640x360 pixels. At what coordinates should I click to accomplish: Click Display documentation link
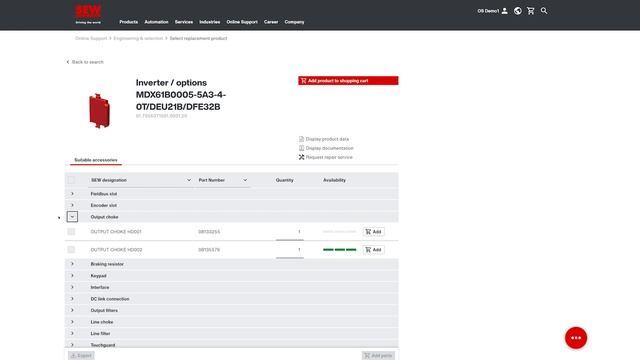pyautogui.click(x=326, y=148)
